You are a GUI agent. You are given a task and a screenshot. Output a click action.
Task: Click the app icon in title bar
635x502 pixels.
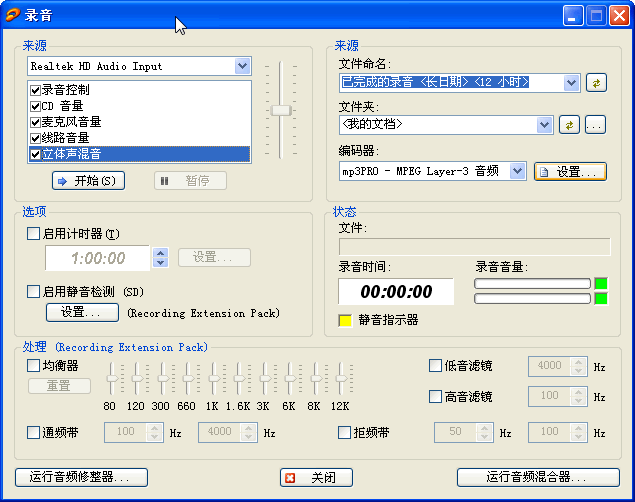click(13, 15)
